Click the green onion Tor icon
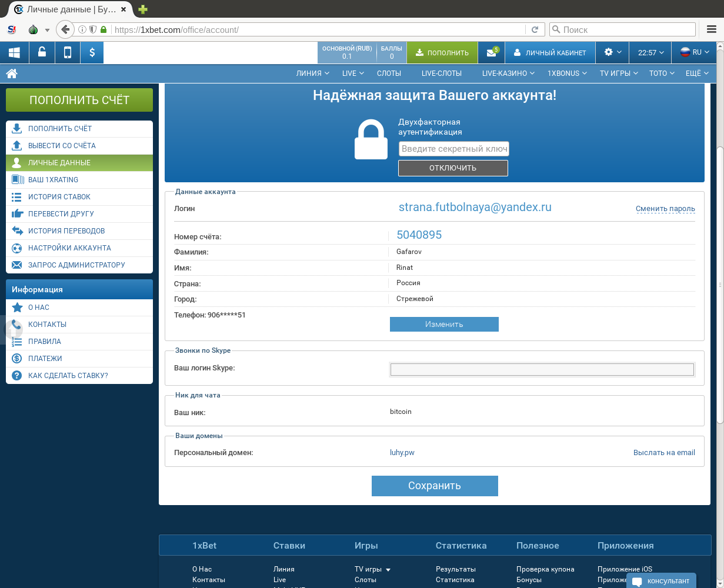Screen dimensions: 724x588 (x=34, y=29)
